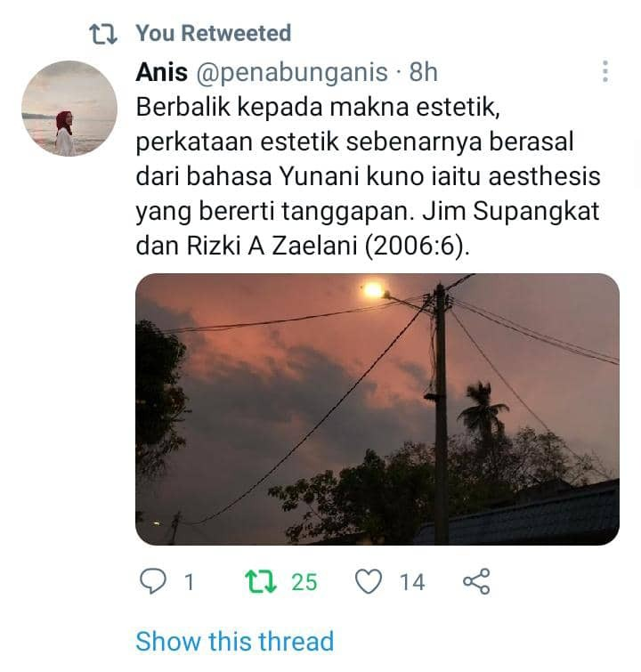Open the three-dot more options menu
The image size is (641, 672).
tap(605, 71)
